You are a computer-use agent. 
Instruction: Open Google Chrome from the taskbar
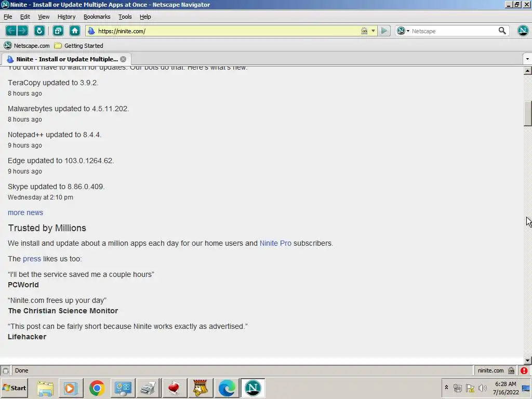[x=97, y=388]
